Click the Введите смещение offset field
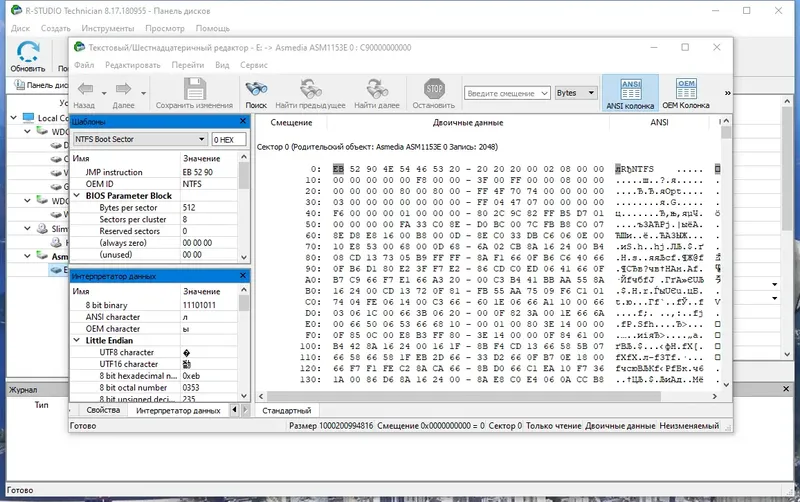Image resolution: width=800 pixels, height=502 pixels. (x=507, y=93)
